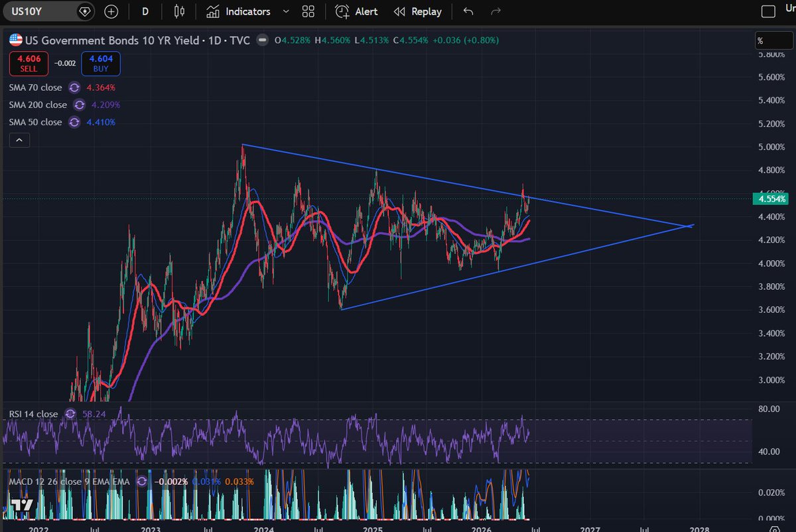Click the refresh icon beside RSI 14

pyautogui.click(x=69, y=414)
